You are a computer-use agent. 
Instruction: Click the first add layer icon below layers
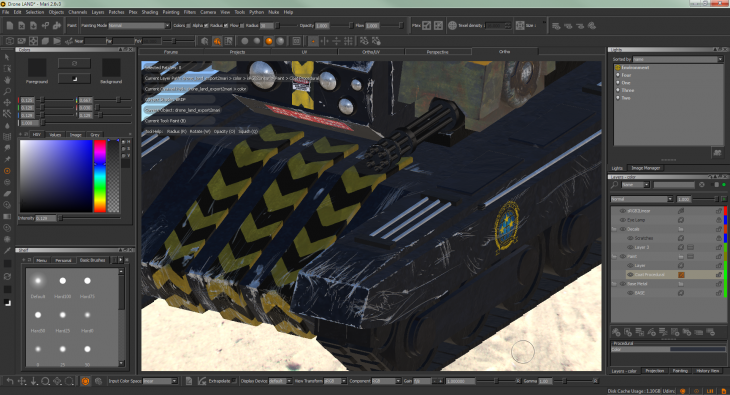(616, 332)
